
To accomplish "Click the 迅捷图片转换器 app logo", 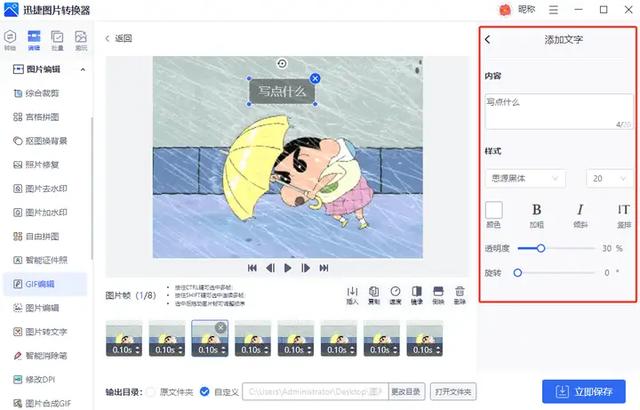I will (11, 10).
